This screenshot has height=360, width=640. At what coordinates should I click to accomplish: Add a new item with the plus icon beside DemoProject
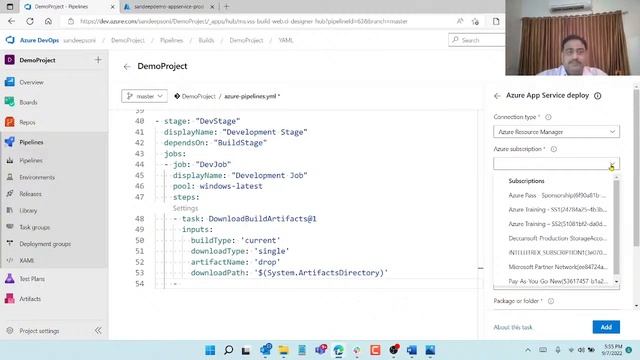point(98,60)
